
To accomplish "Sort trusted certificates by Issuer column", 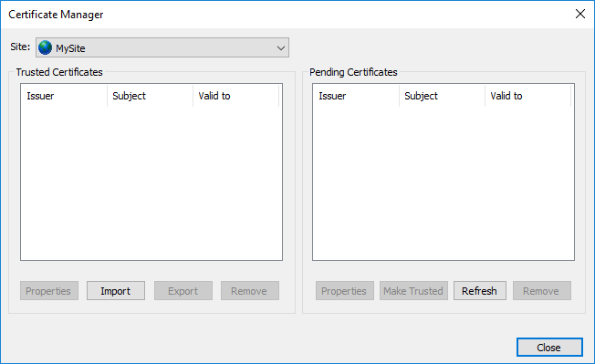I will pos(64,96).
